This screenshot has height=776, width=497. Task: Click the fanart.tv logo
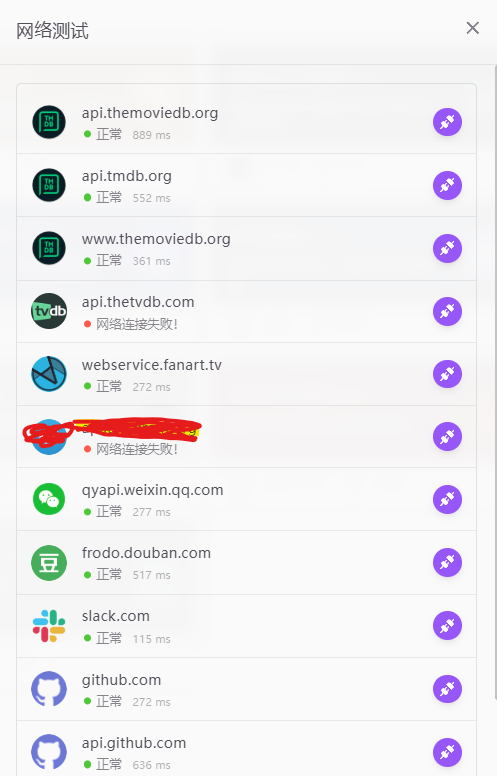point(49,374)
